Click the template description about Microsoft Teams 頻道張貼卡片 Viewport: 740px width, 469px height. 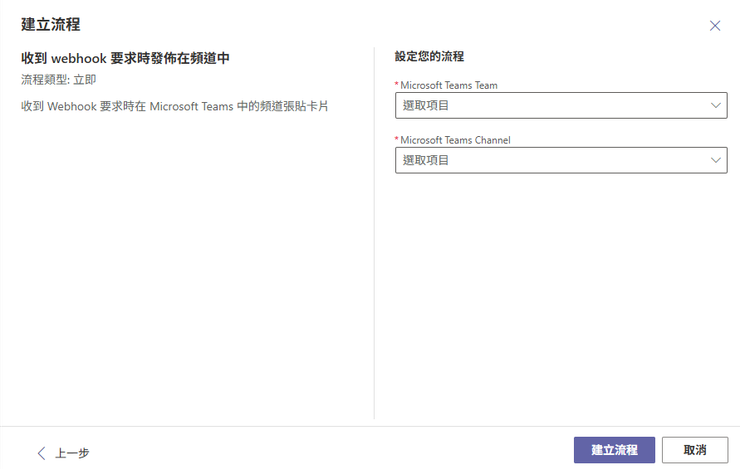coord(175,105)
